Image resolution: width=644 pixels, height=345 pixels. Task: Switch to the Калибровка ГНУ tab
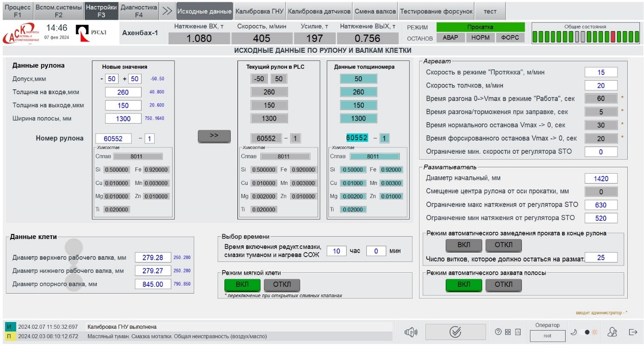(x=259, y=11)
